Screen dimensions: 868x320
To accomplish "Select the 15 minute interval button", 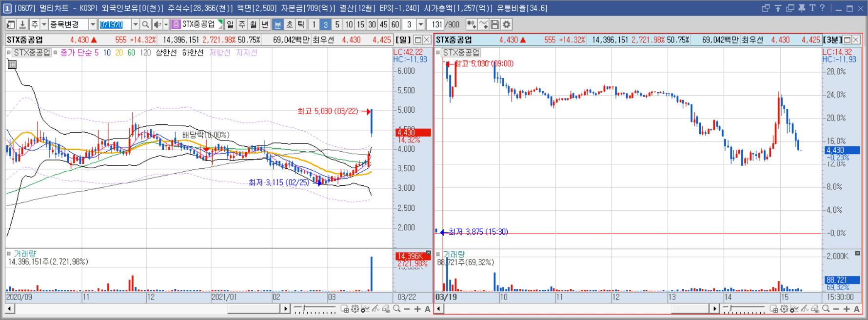I will [x=360, y=24].
